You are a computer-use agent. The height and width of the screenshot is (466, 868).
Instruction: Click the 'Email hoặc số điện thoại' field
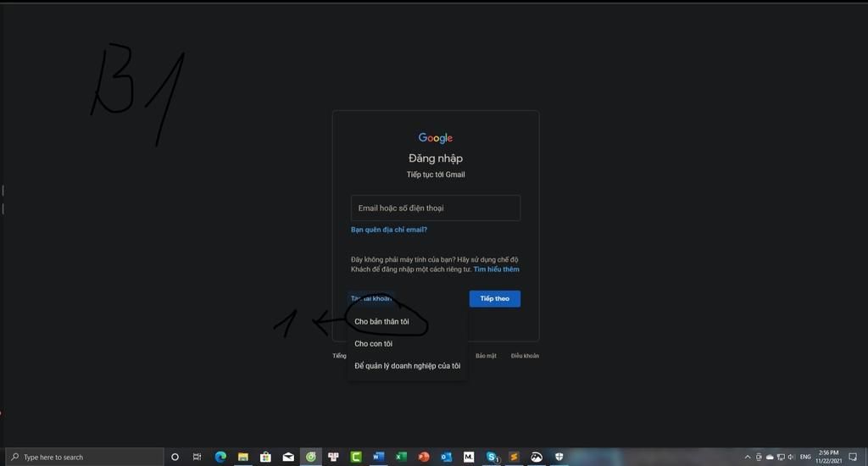point(435,208)
